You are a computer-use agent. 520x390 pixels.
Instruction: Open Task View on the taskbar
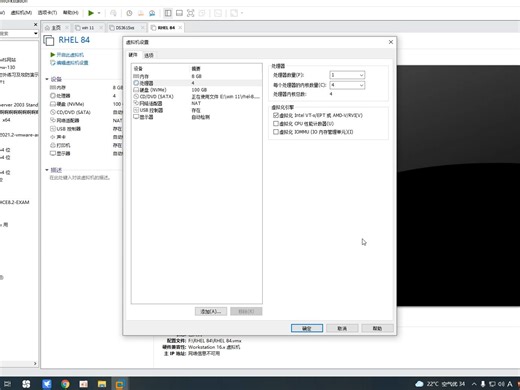[x=7, y=384]
